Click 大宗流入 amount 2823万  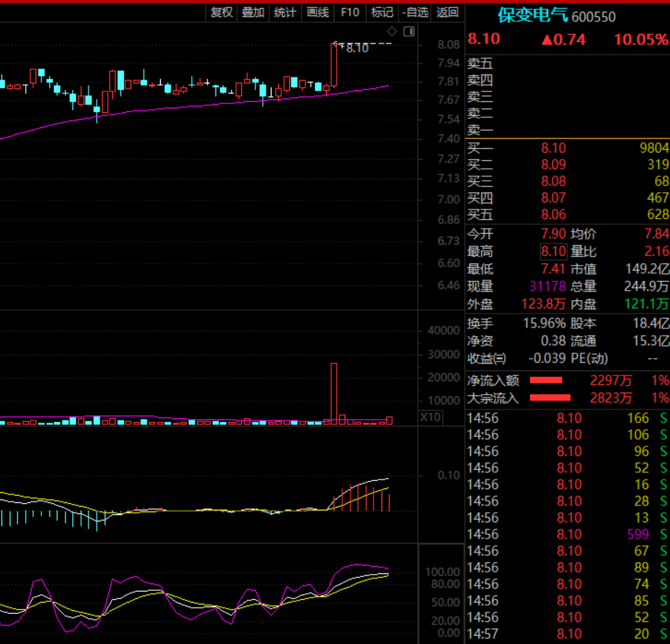[611, 398]
